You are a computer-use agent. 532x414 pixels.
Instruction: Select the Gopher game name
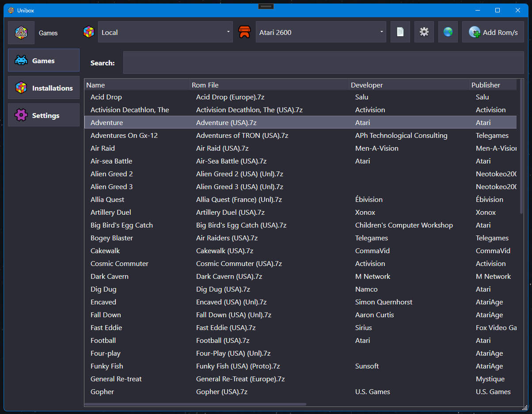pos(102,391)
